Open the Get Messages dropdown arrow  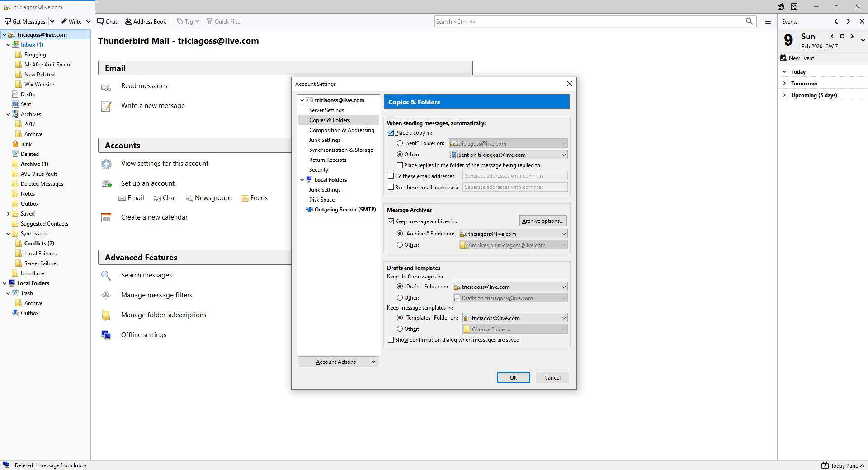[52, 21]
